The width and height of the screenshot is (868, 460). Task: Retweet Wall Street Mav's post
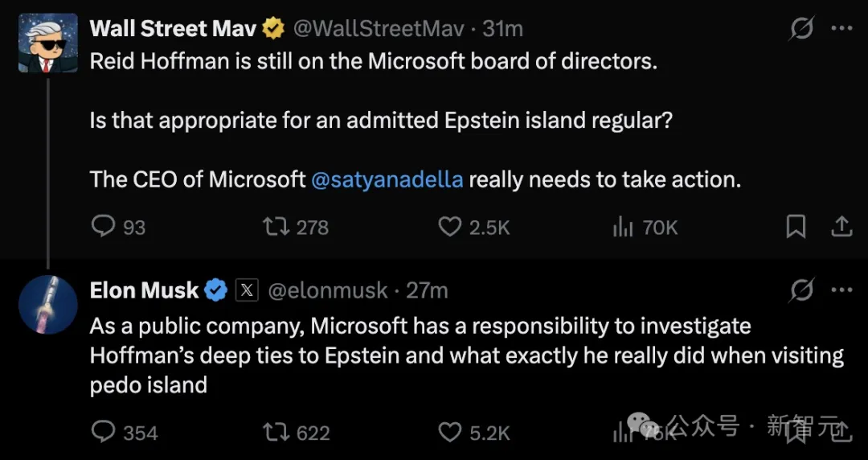click(276, 228)
